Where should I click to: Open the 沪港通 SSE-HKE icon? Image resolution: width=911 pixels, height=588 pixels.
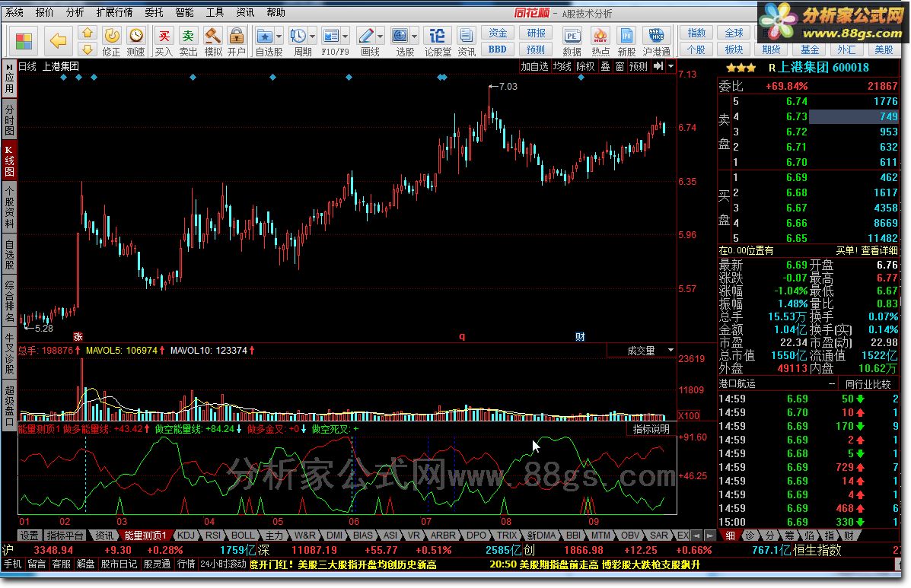656,36
